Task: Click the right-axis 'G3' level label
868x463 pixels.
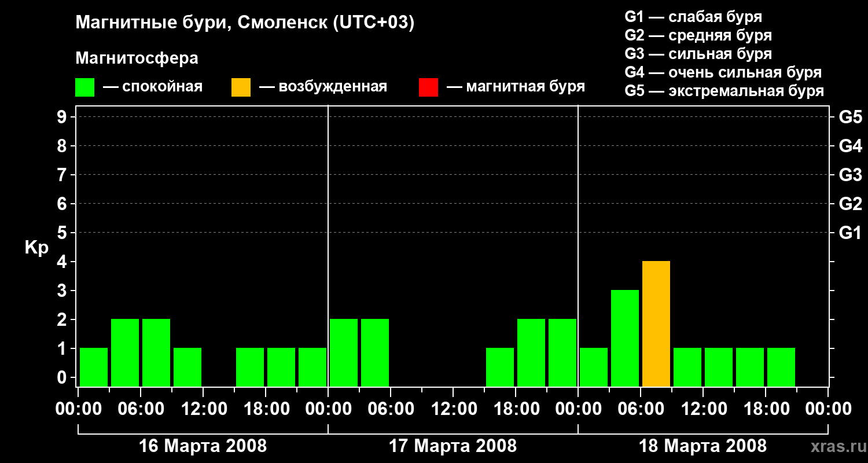Action: click(850, 175)
